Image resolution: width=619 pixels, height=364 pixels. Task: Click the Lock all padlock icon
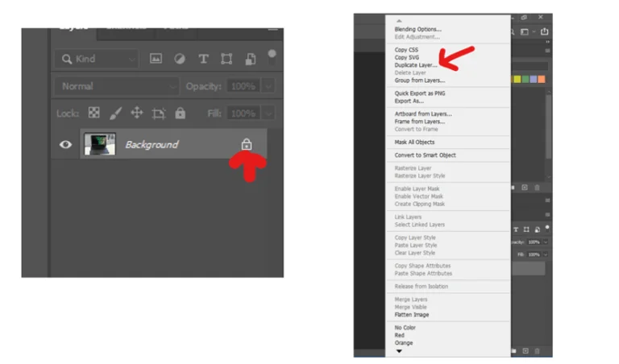click(x=180, y=113)
